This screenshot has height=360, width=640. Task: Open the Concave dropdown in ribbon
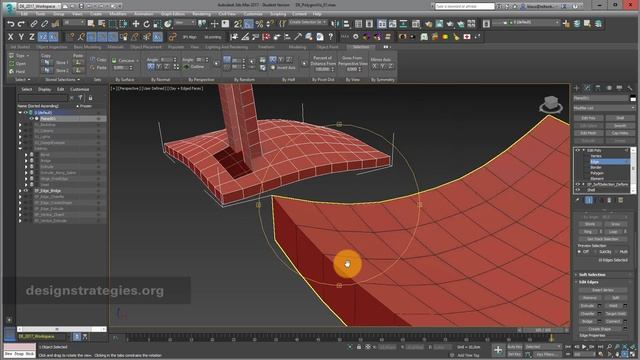126,60
